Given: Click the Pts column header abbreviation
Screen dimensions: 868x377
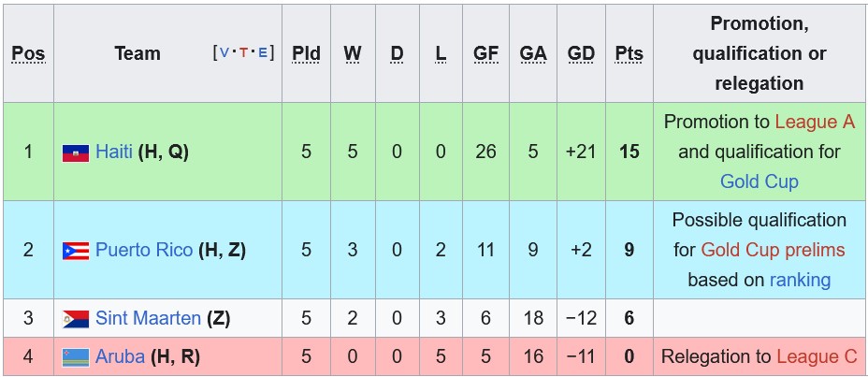Looking at the screenshot, I should click(629, 53).
